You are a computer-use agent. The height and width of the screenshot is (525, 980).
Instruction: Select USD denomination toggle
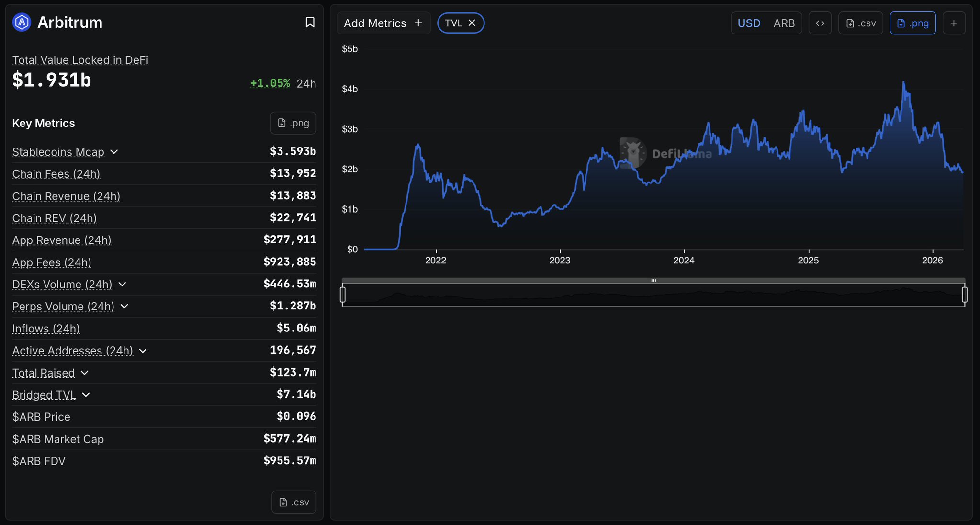coord(749,23)
